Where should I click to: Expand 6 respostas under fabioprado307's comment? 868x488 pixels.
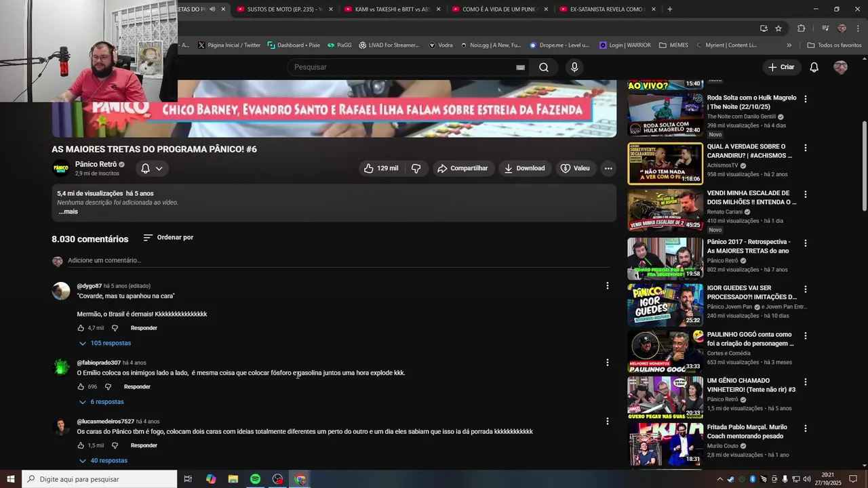pos(101,402)
